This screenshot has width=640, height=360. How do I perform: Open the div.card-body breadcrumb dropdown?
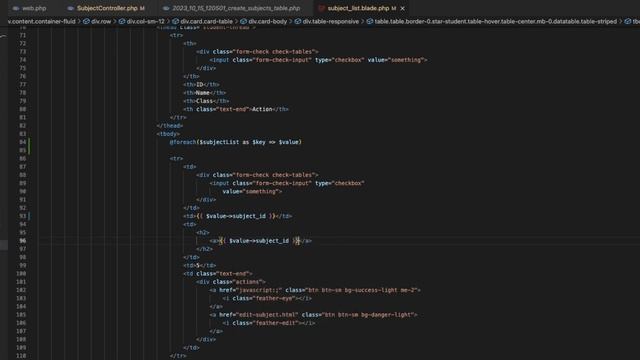268,21
